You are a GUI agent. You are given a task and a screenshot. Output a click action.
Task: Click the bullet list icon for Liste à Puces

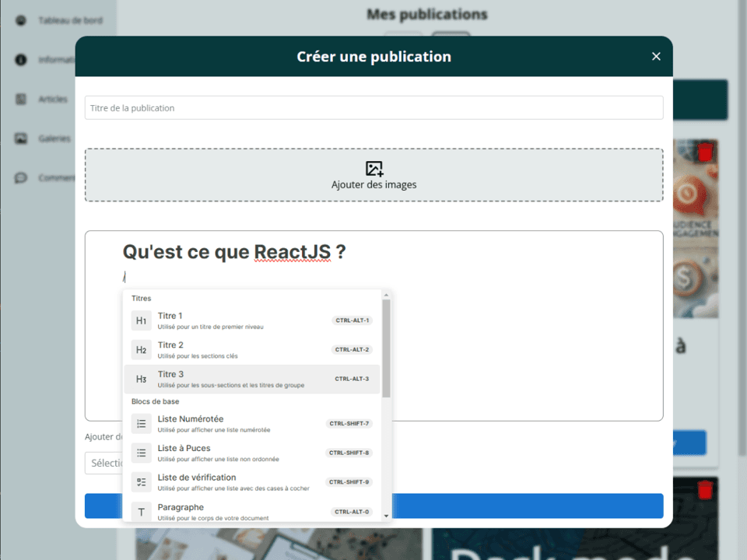(141, 453)
